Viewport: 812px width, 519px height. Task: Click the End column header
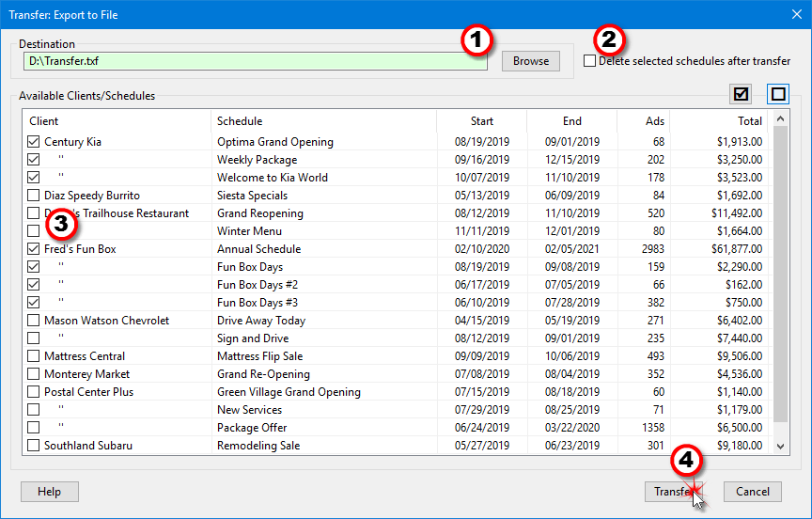[x=571, y=121]
